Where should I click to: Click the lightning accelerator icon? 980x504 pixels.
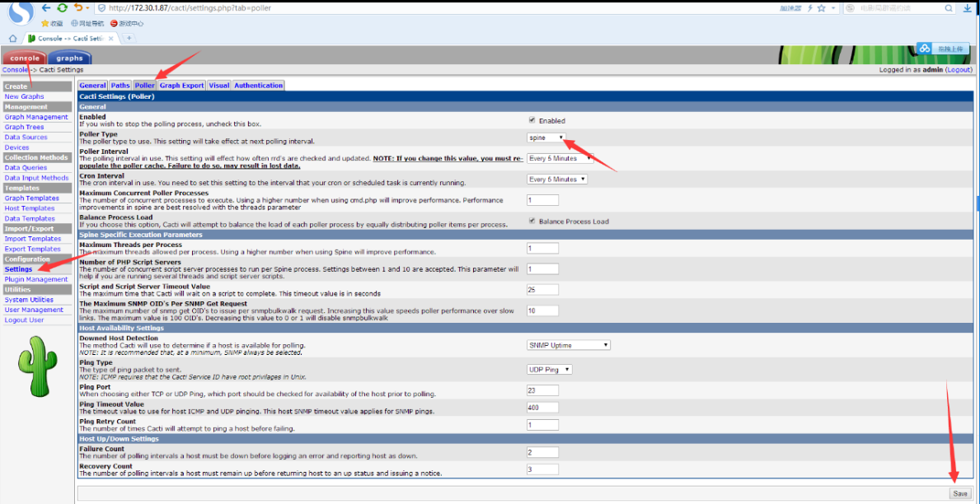[810, 8]
